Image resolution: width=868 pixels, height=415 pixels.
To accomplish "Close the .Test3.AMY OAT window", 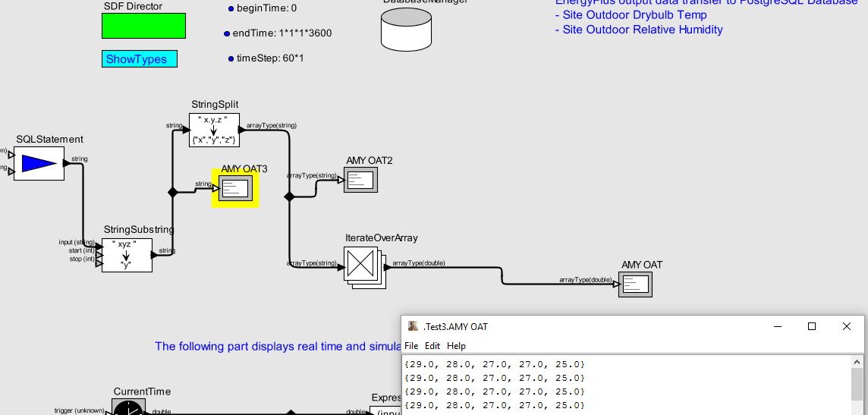I will tap(847, 326).
